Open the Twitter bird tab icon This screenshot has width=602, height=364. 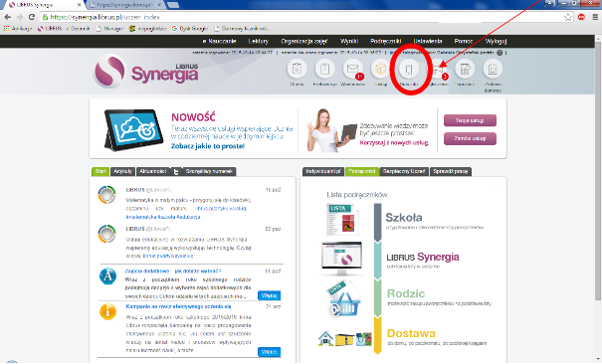click(x=176, y=171)
